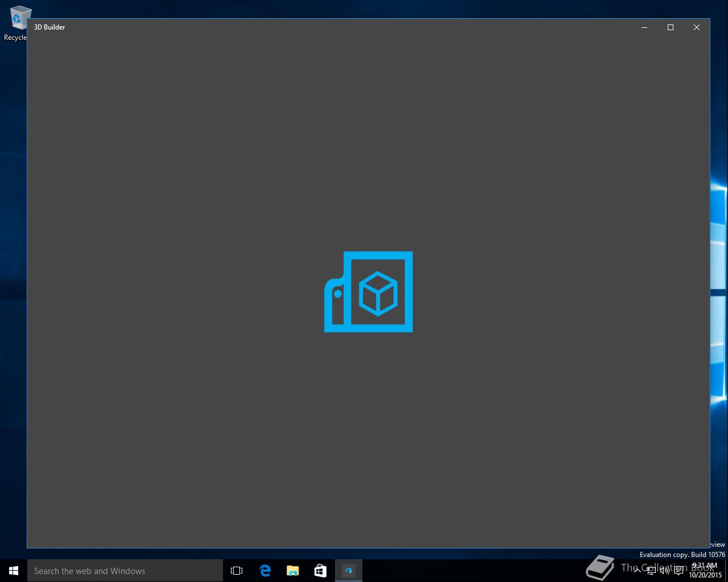Show hidden system tray icons

(638, 570)
